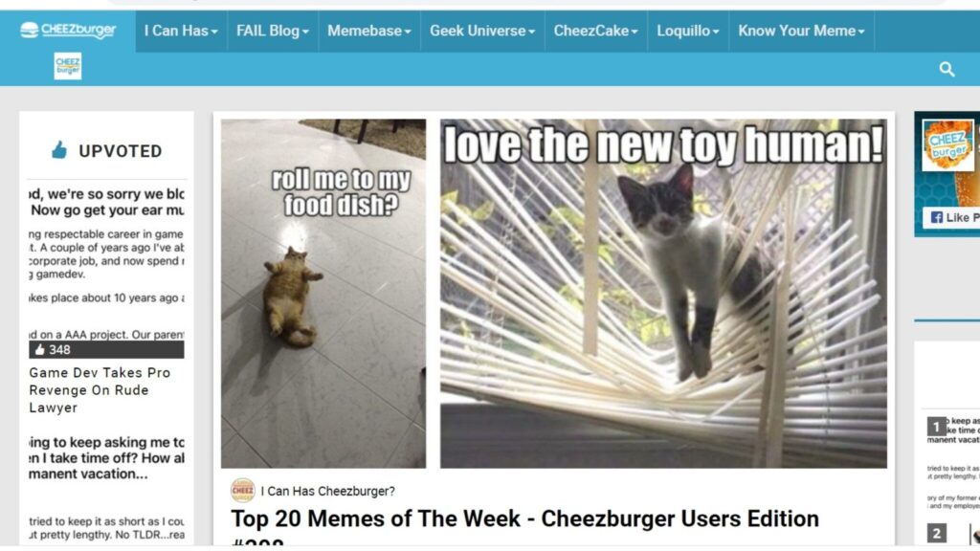980x551 pixels.
Task: Open the Loquillo menu
Action: click(688, 31)
